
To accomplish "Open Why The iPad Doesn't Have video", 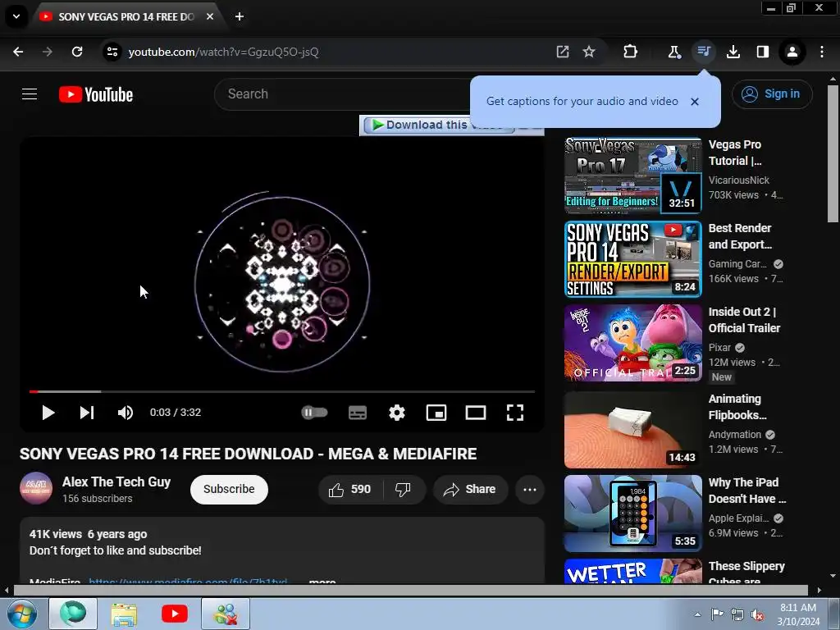I will click(632, 514).
